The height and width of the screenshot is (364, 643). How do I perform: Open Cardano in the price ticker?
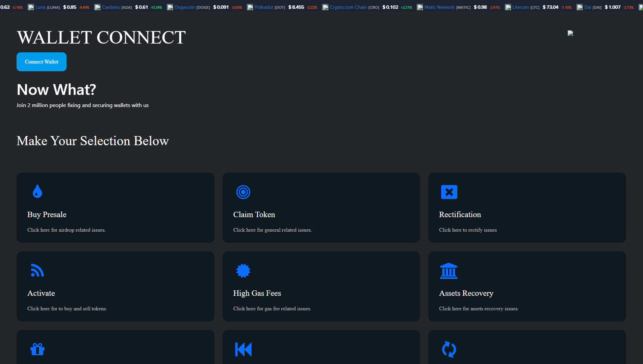(x=111, y=7)
